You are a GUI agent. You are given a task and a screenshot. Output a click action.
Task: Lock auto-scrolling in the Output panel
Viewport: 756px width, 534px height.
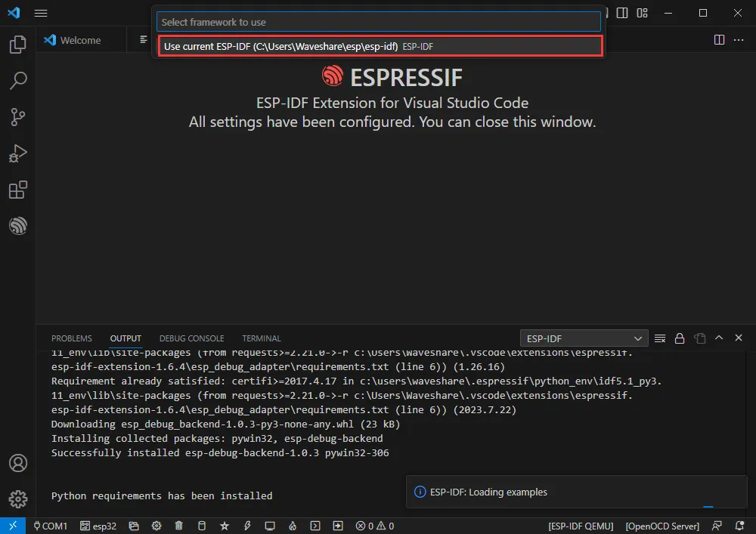[680, 338]
